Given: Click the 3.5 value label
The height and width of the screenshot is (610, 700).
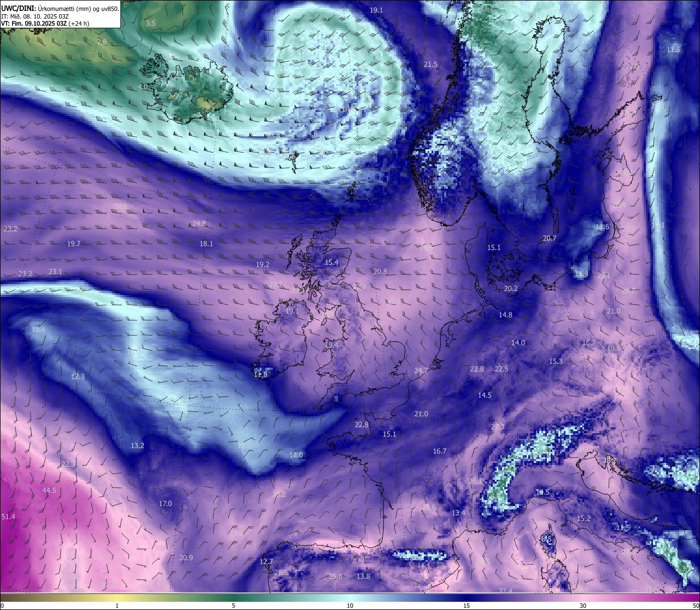Looking at the screenshot, I should (150, 23).
